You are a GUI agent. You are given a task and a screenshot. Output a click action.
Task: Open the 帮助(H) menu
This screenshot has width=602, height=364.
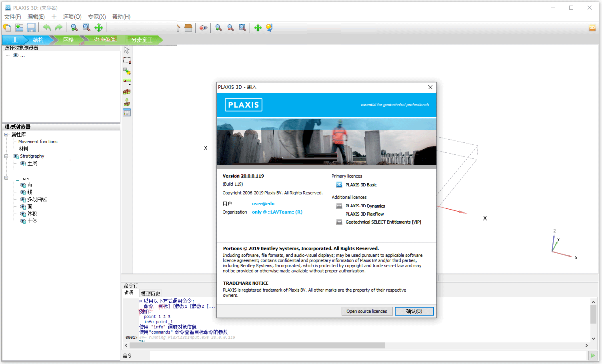click(121, 16)
